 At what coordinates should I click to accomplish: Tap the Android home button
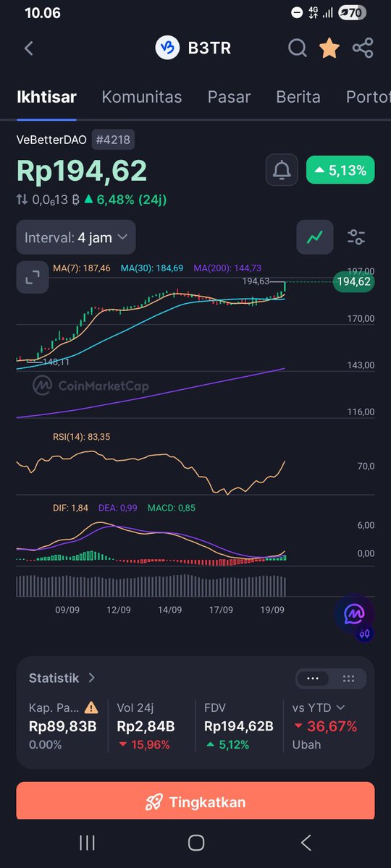(196, 843)
